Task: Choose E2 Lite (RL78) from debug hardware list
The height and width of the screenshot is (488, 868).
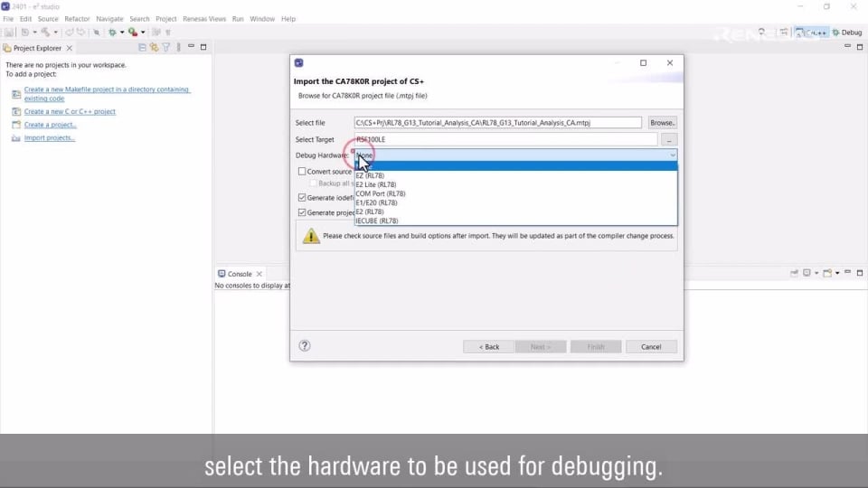Action: (x=376, y=184)
